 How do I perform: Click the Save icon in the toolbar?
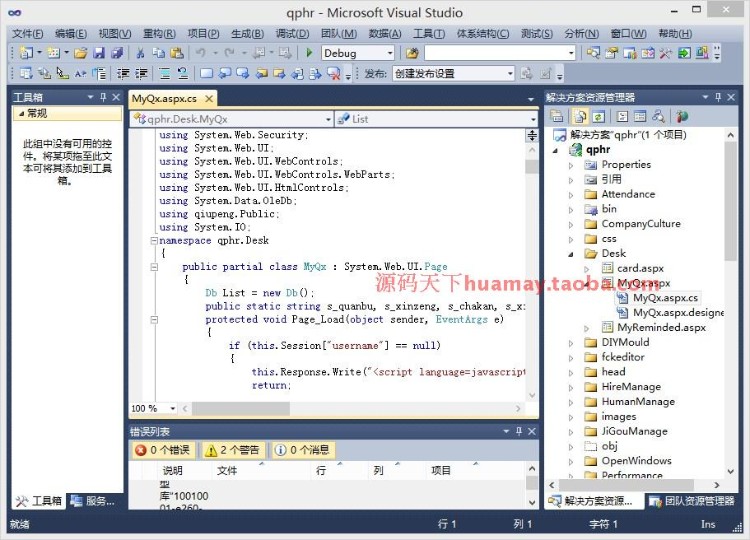[x=99, y=53]
